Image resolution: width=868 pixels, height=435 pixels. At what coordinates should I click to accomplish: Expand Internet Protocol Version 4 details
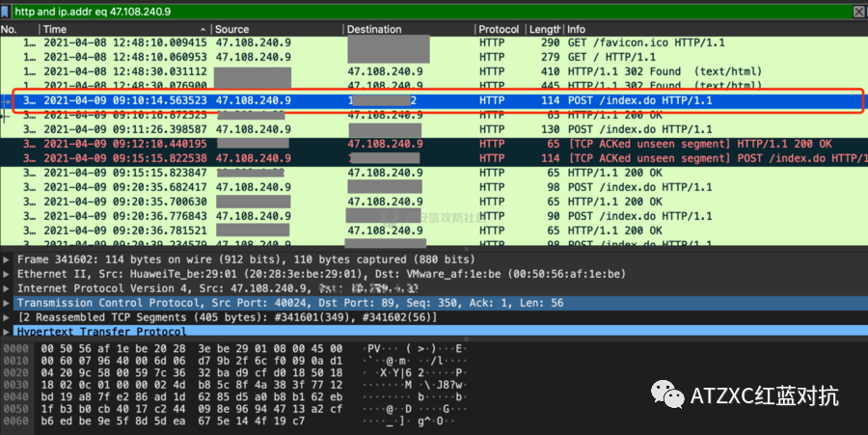click(6, 288)
